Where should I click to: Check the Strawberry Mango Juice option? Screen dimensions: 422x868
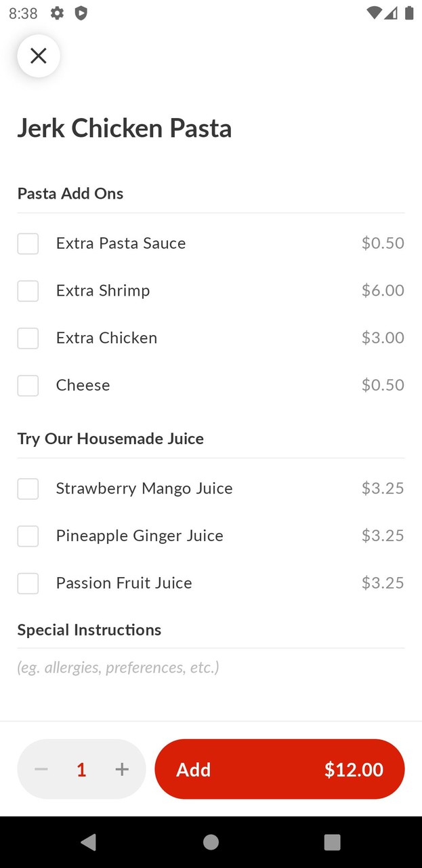[28, 488]
